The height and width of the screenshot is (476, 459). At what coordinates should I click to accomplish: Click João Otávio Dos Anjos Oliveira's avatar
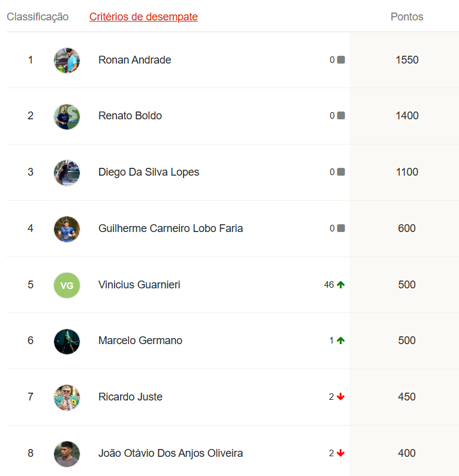[67, 454]
